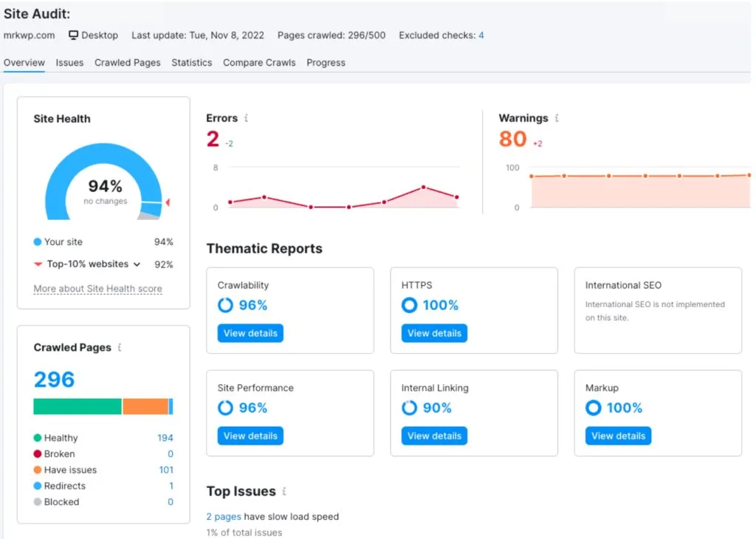This screenshot has height=539, width=756.
Task: Click the Errors count 2
Action: (213, 140)
